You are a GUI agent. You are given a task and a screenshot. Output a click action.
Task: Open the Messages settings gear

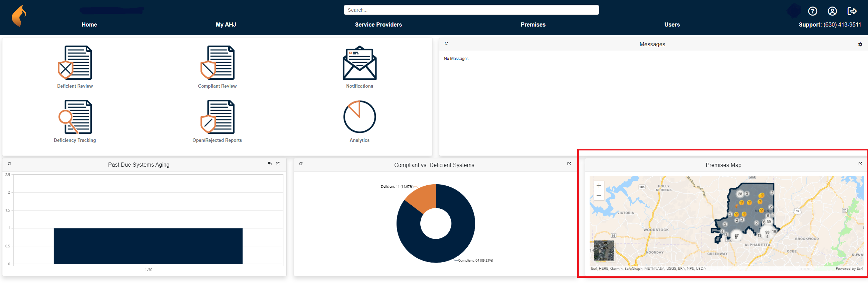pyautogui.click(x=860, y=45)
